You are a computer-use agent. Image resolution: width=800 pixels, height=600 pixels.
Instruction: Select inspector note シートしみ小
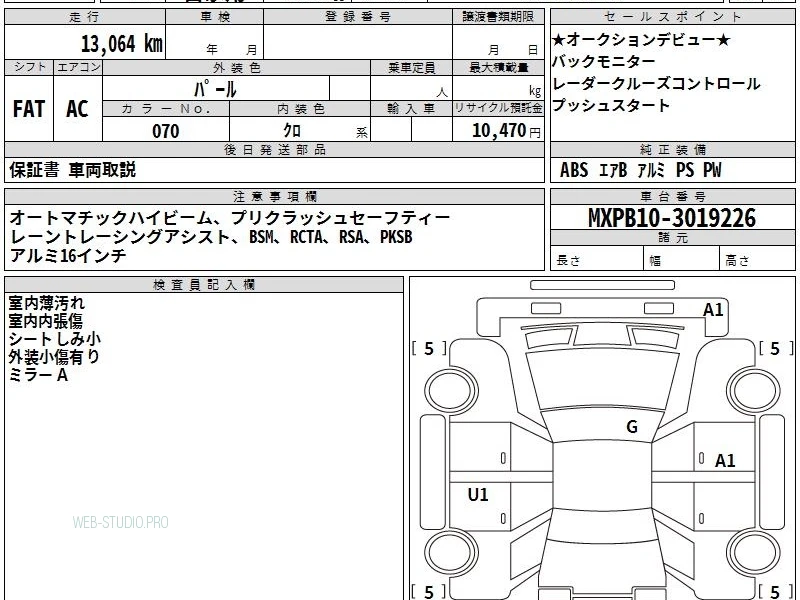[x=55, y=339]
